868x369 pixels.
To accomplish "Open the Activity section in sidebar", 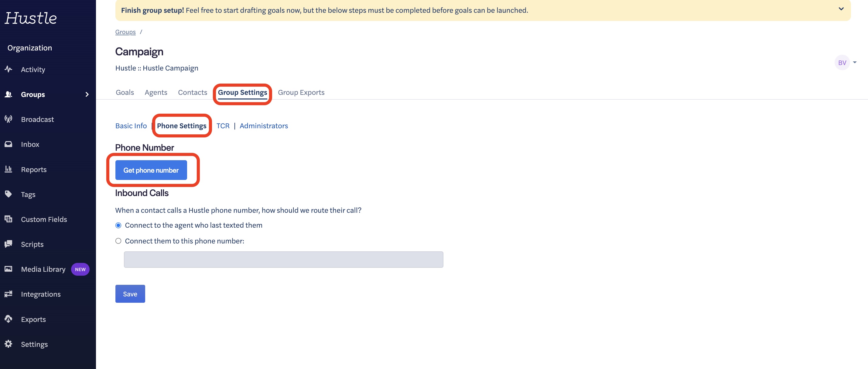I will click(33, 70).
